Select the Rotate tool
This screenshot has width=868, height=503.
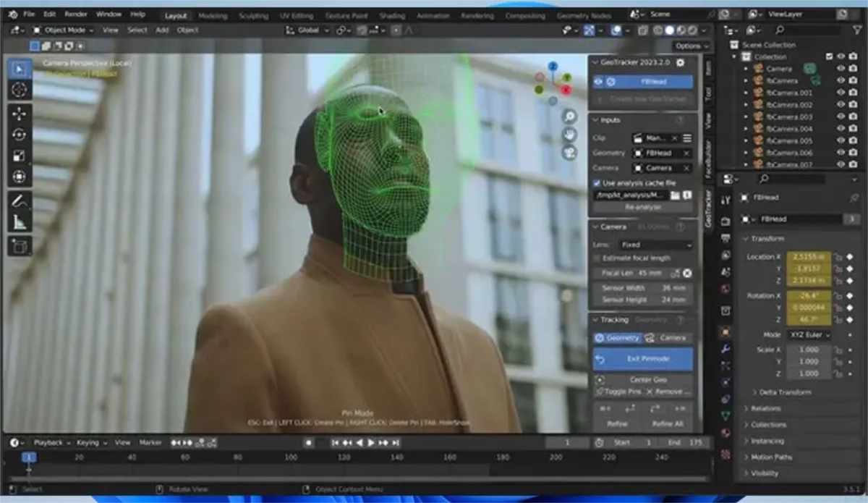(20, 135)
